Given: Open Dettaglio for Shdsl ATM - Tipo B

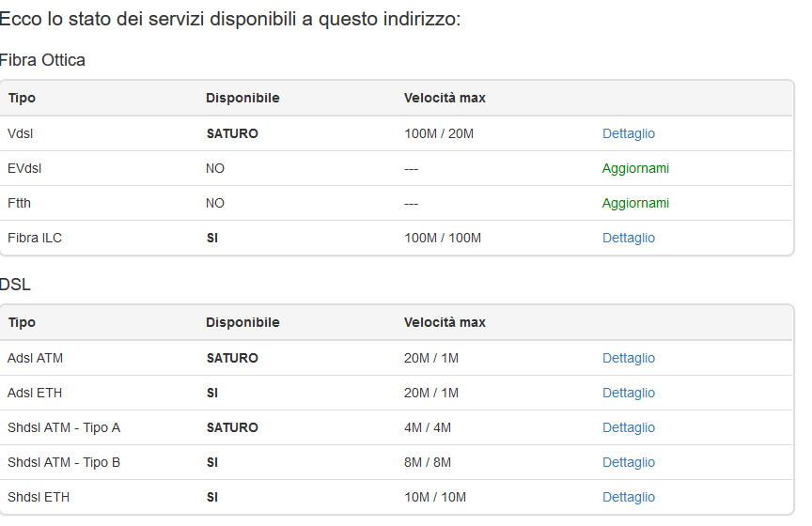Looking at the screenshot, I should point(628,462).
